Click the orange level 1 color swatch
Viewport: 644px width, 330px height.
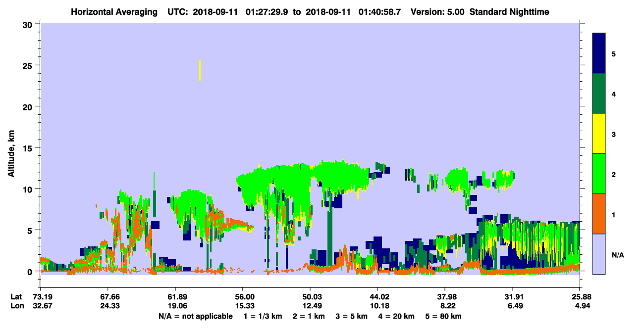pyautogui.click(x=599, y=214)
